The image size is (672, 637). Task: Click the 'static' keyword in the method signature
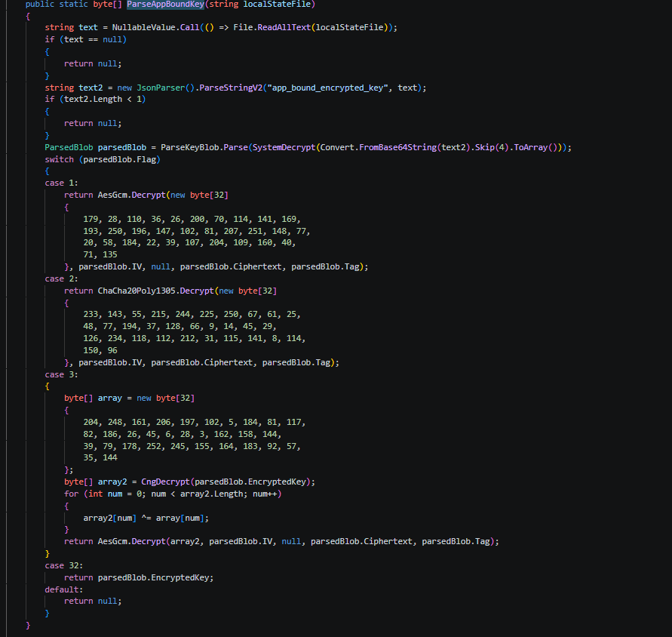(x=74, y=5)
